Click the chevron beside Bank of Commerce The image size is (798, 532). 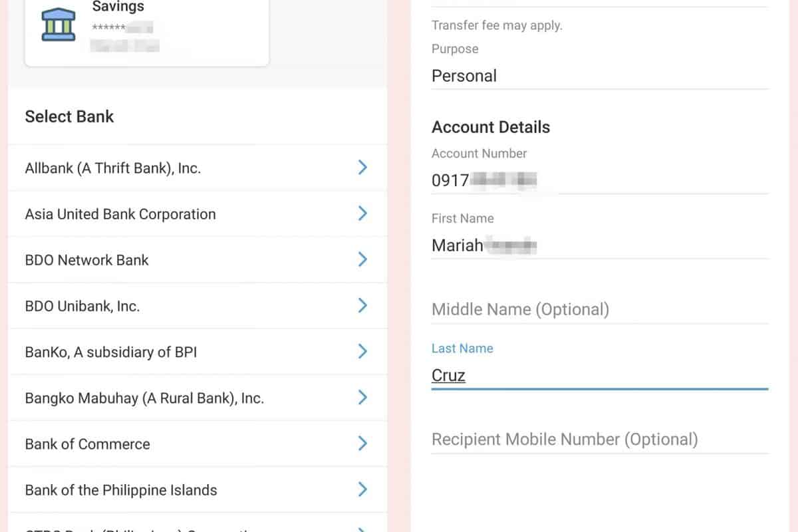pos(362,444)
